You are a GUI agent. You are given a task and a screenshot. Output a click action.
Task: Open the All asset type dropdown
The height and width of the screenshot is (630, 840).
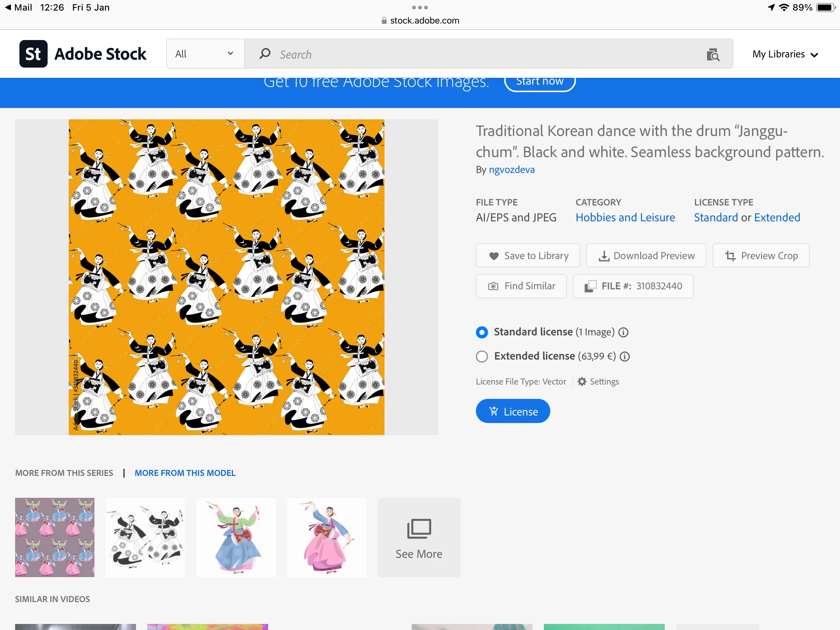point(205,54)
